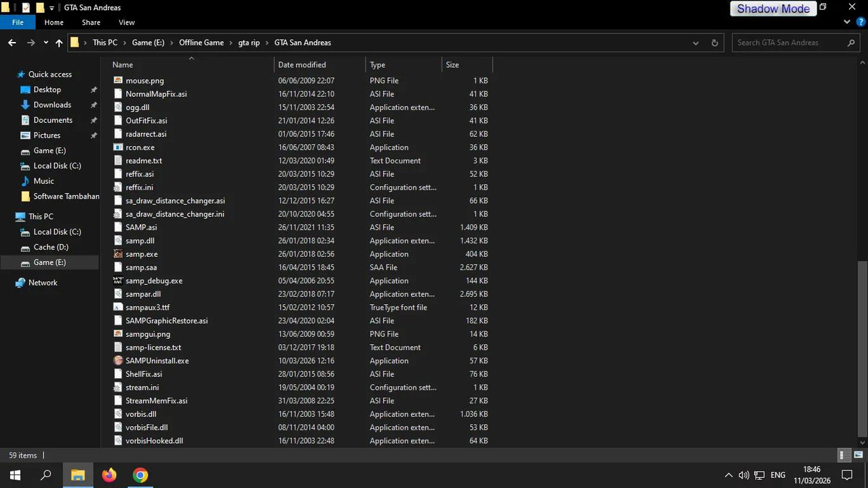Select the reffix.ini file icon

pos(118,187)
